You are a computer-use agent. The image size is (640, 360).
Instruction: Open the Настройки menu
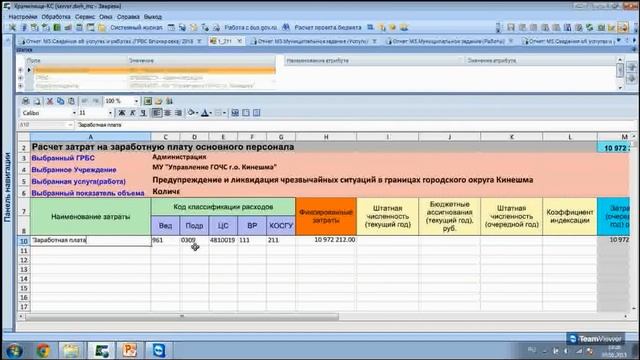23,17
